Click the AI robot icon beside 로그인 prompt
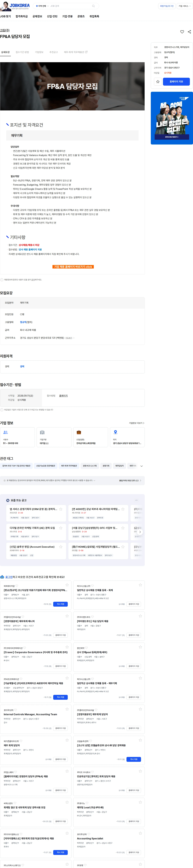Image resolution: width=193 pixels, height=868 pixels. 2,577
